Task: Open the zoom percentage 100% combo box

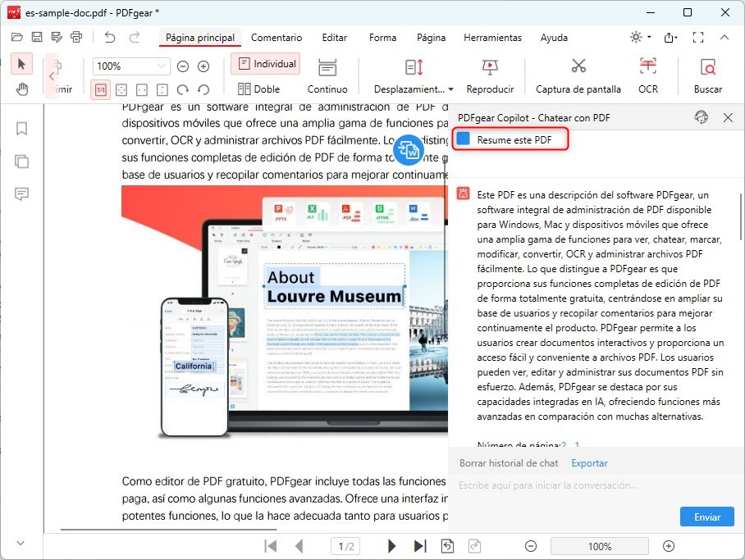Action: pyautogui.click(x=131, y=66)
